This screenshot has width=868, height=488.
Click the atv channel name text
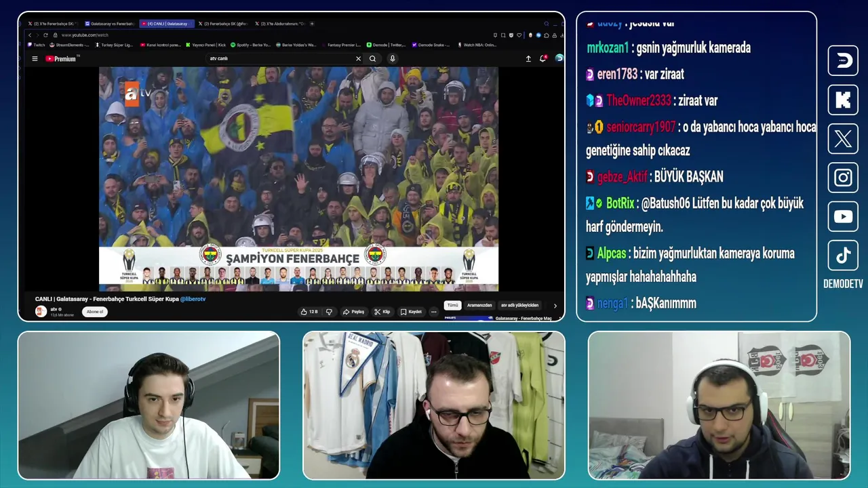point(54,309)
